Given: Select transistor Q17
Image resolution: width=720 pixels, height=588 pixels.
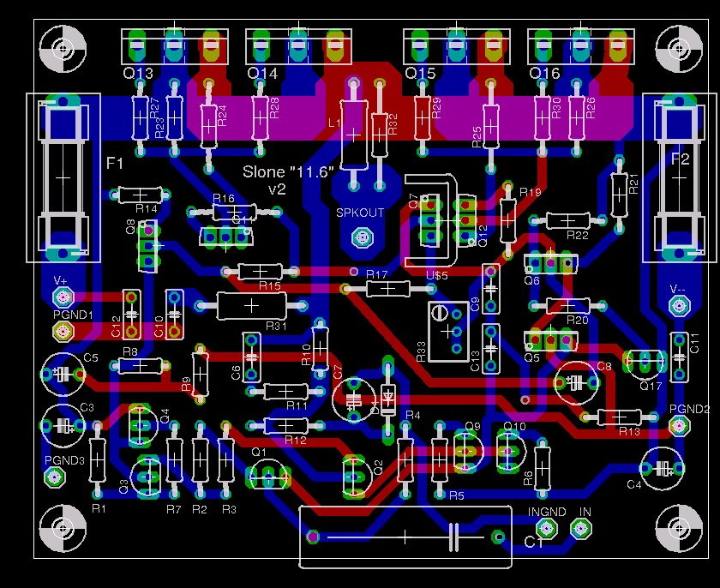Looking at the screenshot, I should 645,363.
